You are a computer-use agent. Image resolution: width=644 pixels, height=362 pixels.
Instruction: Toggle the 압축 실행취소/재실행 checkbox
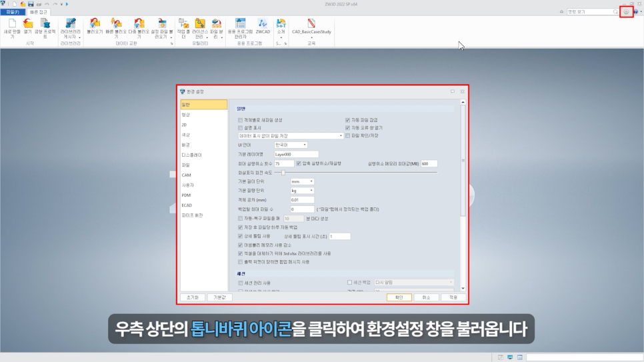click(x=299, y=163)
